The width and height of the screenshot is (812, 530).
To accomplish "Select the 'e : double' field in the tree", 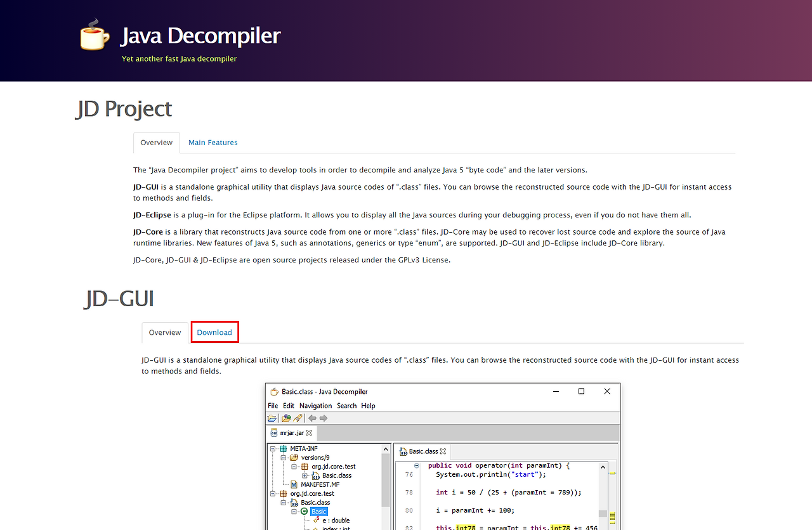I will (x=336, y=520).
